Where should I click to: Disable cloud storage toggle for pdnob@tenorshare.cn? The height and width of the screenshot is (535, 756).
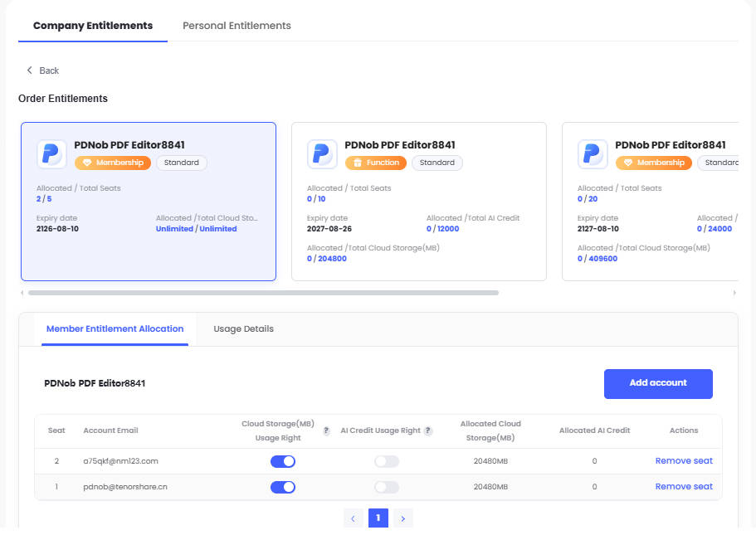[x=282, y=487]
